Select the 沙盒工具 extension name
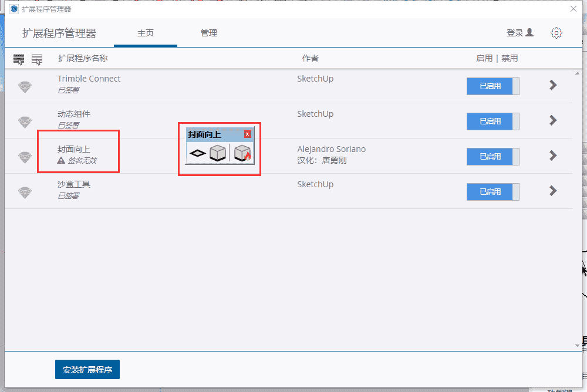Image resolution: width=587 pixels, height=392 pixels. pyautogui.click(x=74, y=184)
